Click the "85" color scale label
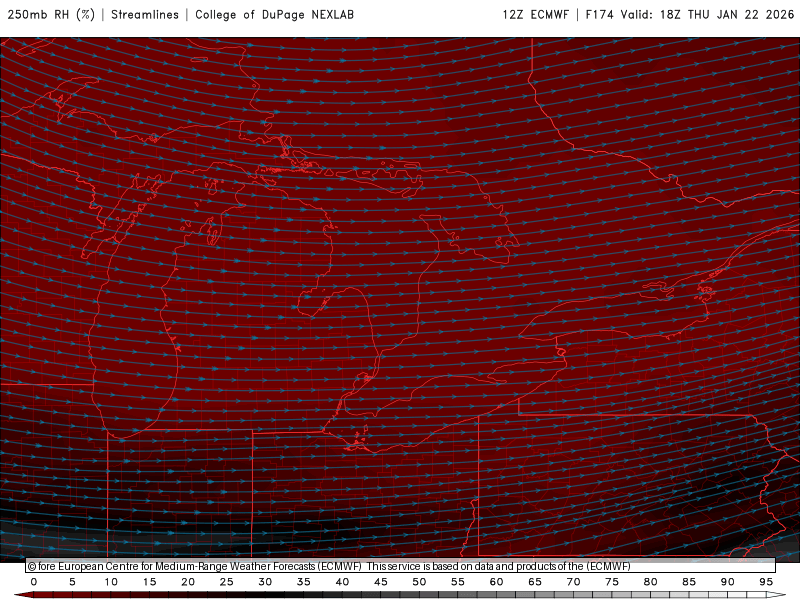 689,582
